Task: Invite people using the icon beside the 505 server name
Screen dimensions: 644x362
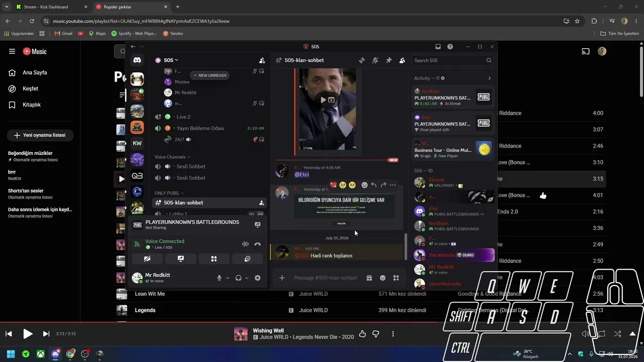Action: 262,60
